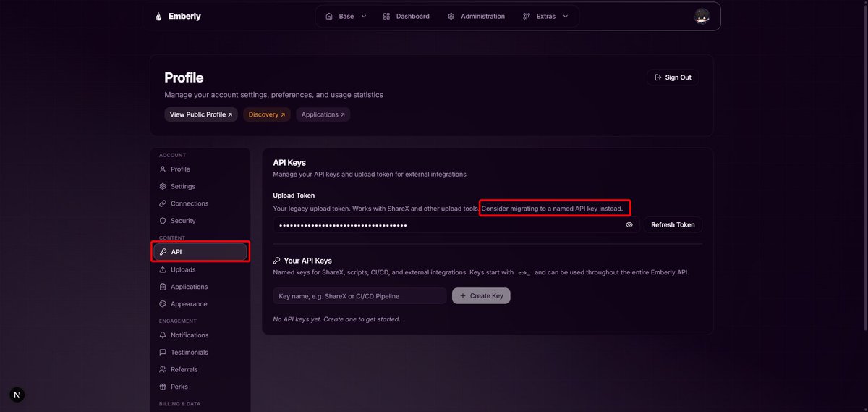Open the user avatar menu
Screen dimensions: 868x412
(702, 16)
